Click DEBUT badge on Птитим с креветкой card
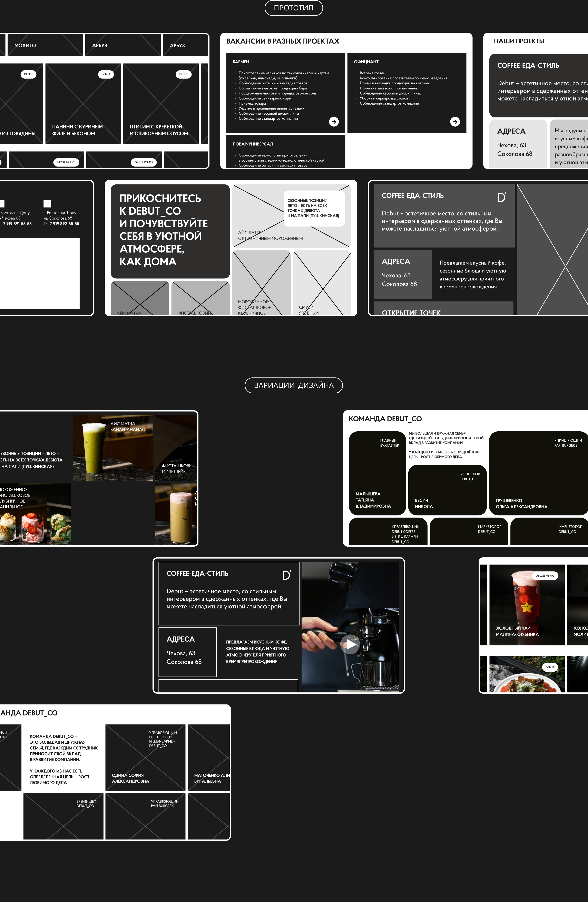 point(183,74)
